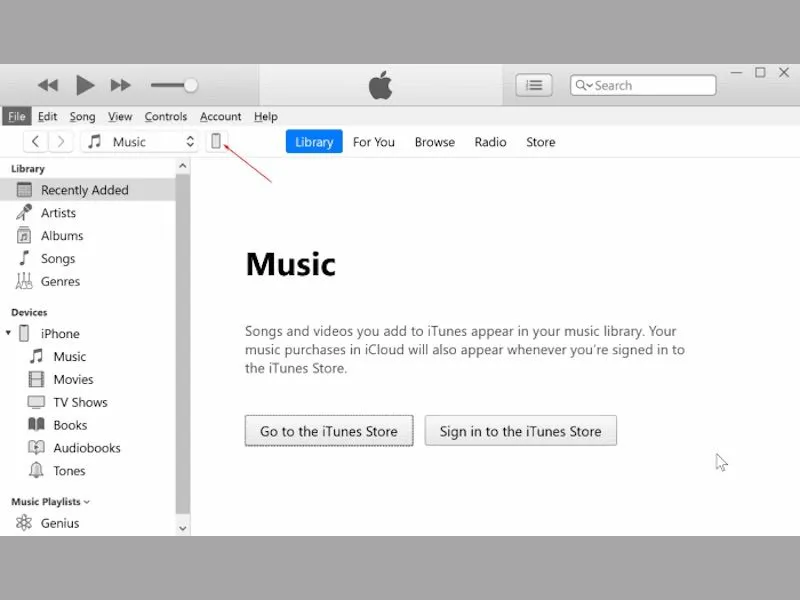The width and height of the screenshot is (800, 600).
Task: Switch to the Library tab
Action: click(314, 142)
